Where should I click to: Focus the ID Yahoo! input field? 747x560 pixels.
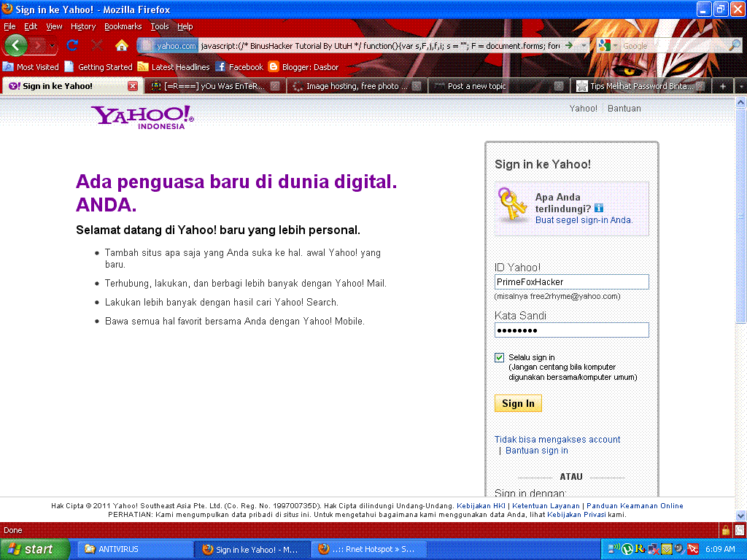point(572,282)
